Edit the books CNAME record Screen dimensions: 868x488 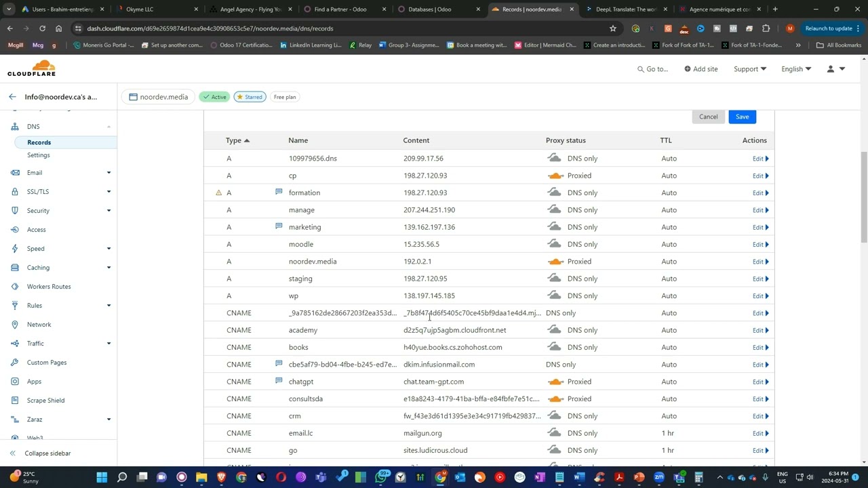tap(760, 347)
